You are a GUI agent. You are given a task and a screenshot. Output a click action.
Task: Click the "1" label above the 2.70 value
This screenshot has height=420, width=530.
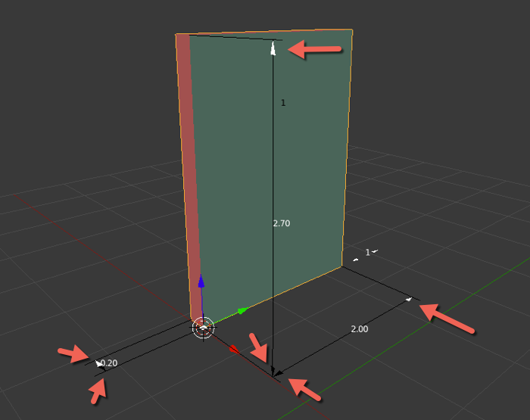tap(283, 103)
